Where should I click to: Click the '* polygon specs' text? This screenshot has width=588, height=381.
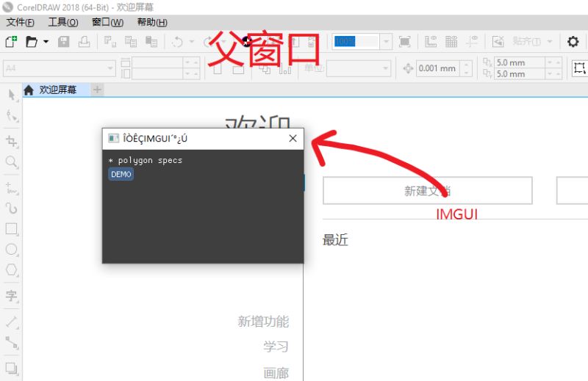coord(145,160)
